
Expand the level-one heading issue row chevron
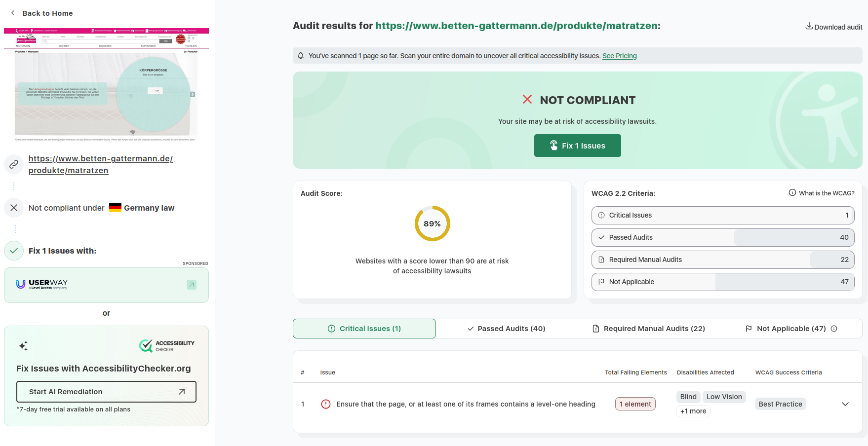(845, 404)
